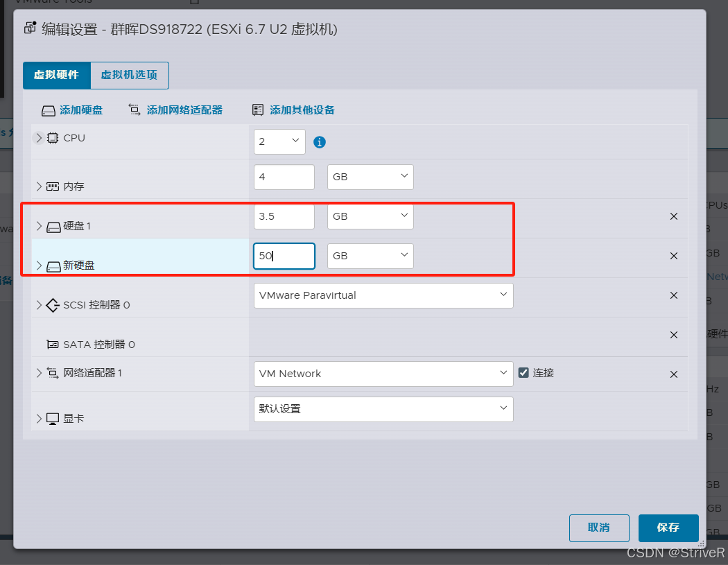This screenshot has height=565, width=728.
Task: Click the 新硬盘 disk icon
Action: coord(53,266)
